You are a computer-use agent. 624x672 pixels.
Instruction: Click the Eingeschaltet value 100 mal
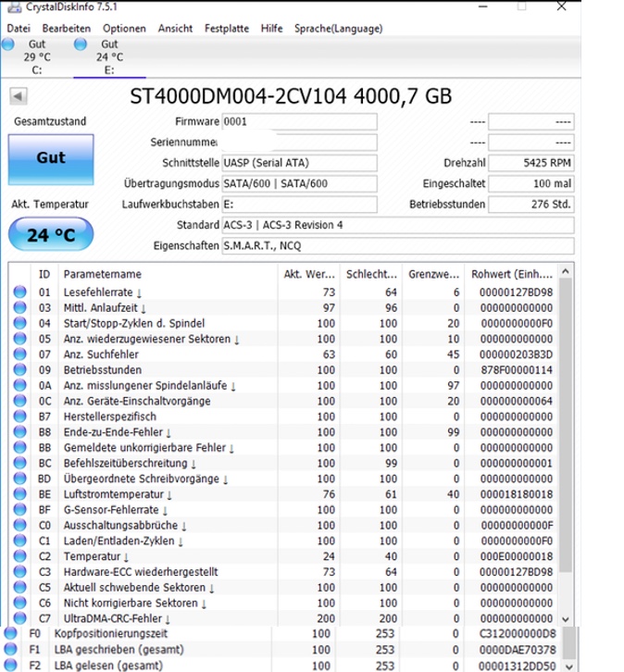pos(531,183)
